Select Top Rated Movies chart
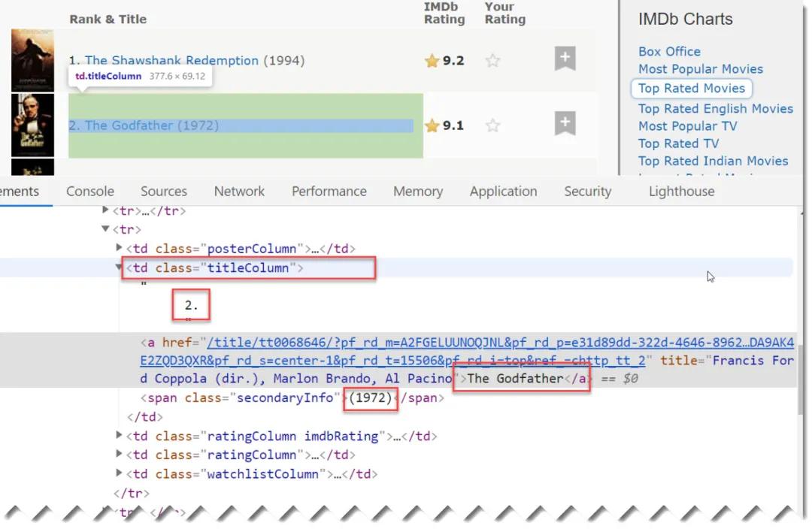Screen dimensions: 812x529 (692, 88)
